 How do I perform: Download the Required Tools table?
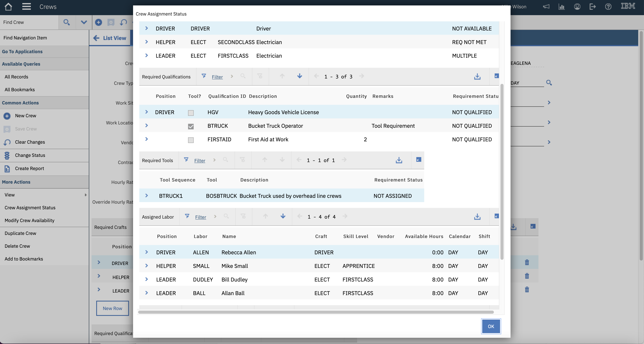pos(399,160)
